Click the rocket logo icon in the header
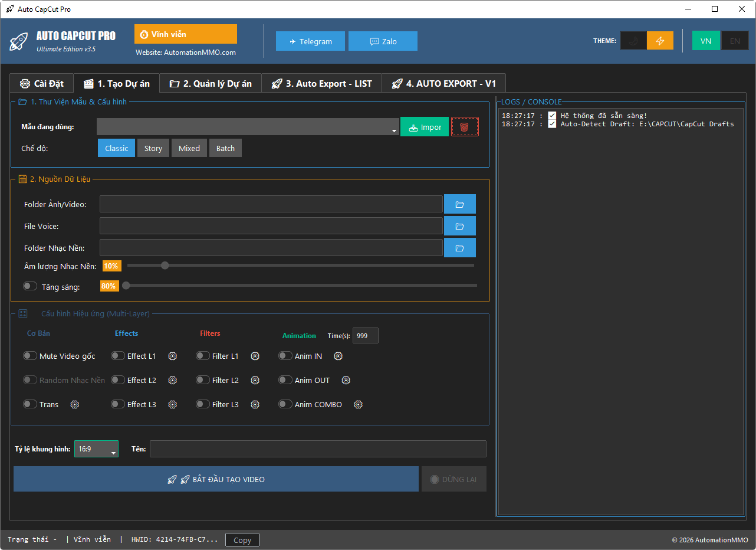 click(19, 41)
